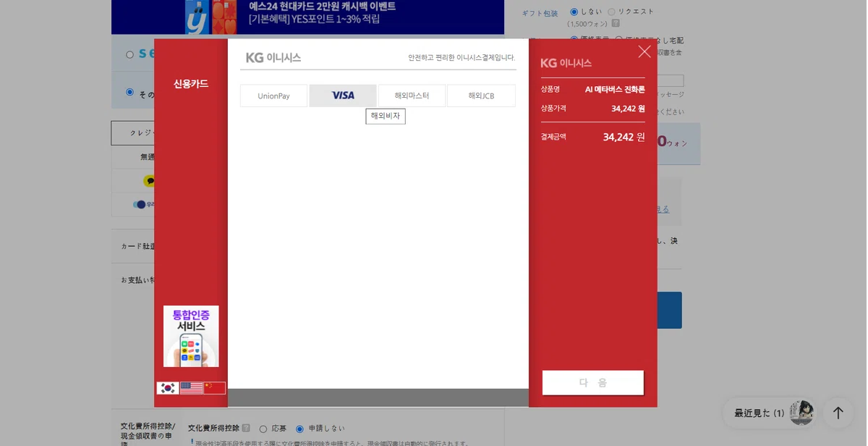The width and height of the screenshot is (868, 446).
Task: Click gift wrap help question icon
Action: click(x=616, y=23)
